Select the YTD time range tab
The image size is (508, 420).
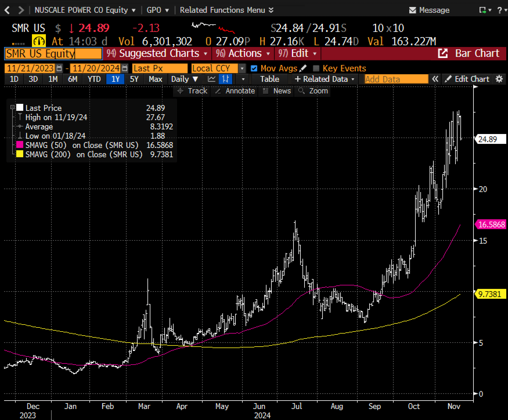click(94, 79)
